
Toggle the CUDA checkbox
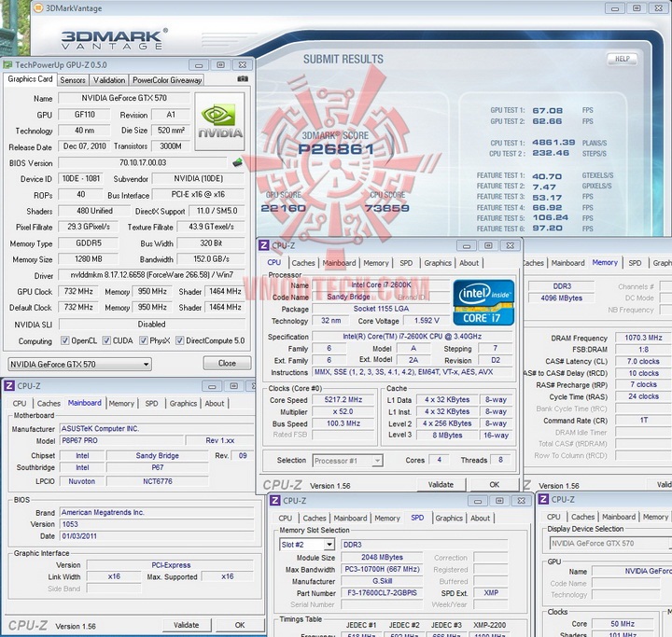pyautogui.click(x=106, y=340)
